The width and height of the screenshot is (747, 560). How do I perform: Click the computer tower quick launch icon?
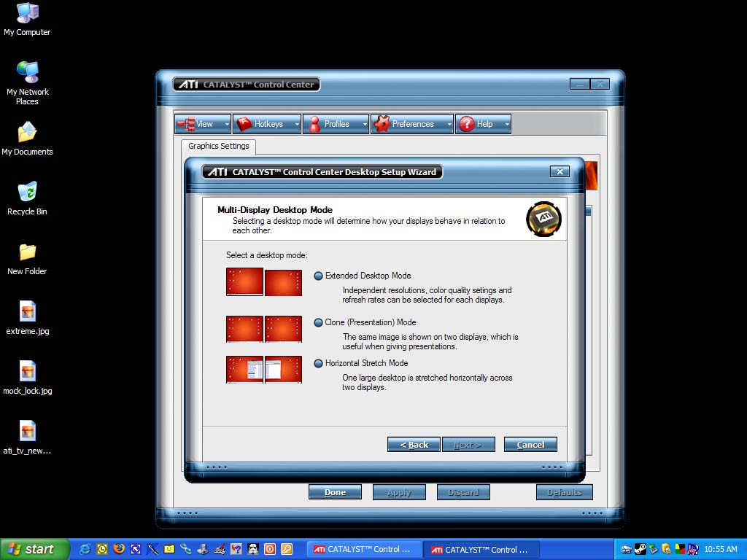point(203,549)
